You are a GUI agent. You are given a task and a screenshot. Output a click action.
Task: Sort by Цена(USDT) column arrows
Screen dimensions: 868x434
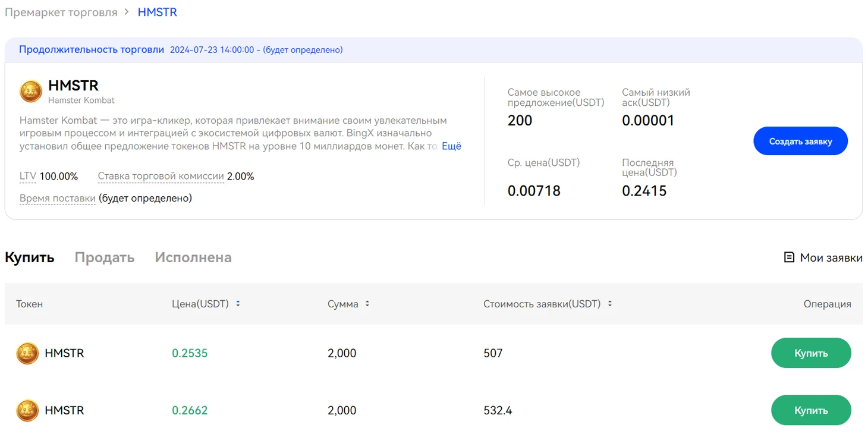(238, 304)
